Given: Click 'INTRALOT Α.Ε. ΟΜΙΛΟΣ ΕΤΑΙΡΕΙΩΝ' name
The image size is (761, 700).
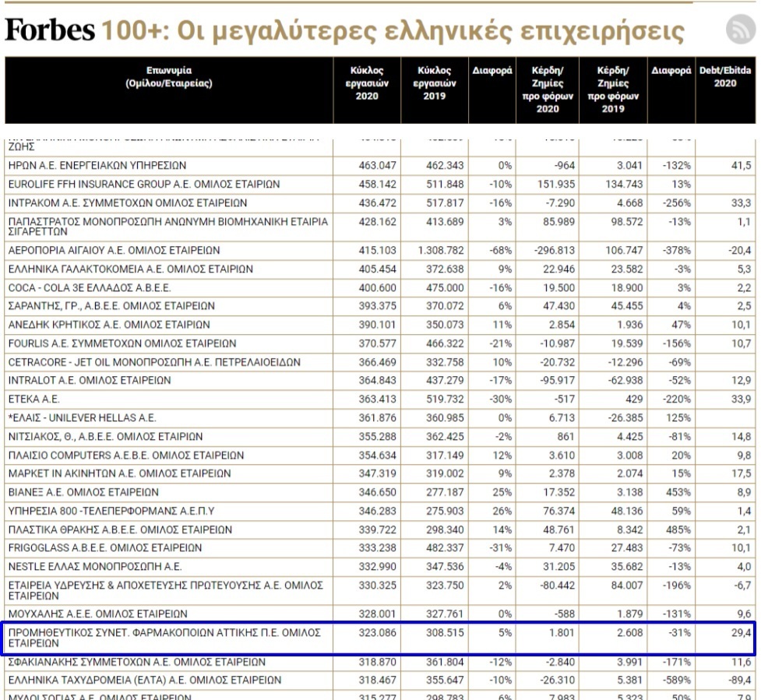Looking at the screenshot, I should (90, 380).
